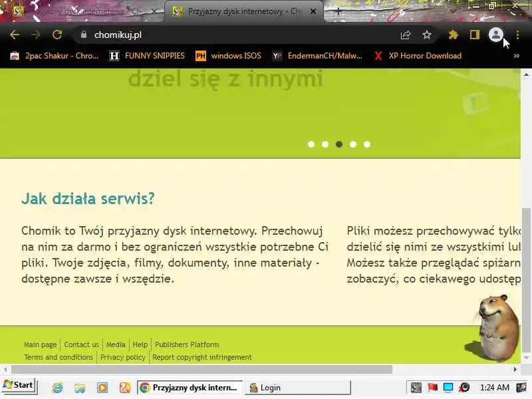Image resolution: width=532 pixels, height=399 pixels.
Task: Click the Main page footer link
Action: point(40,344)
